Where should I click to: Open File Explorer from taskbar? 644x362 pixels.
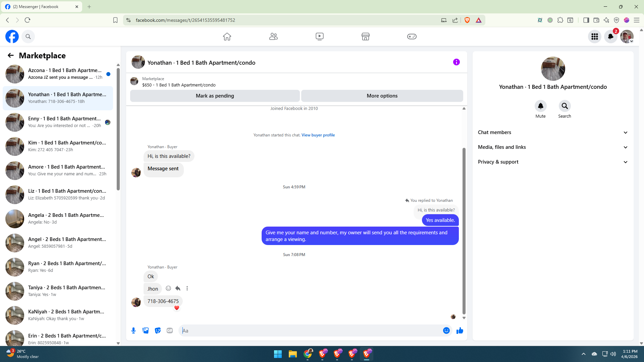(x=293, y=354)
